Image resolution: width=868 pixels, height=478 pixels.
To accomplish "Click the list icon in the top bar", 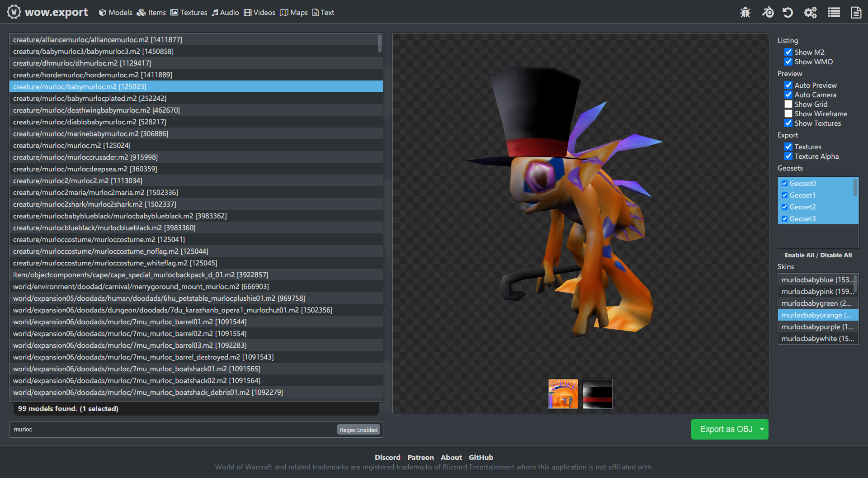I will pos(834,12).
